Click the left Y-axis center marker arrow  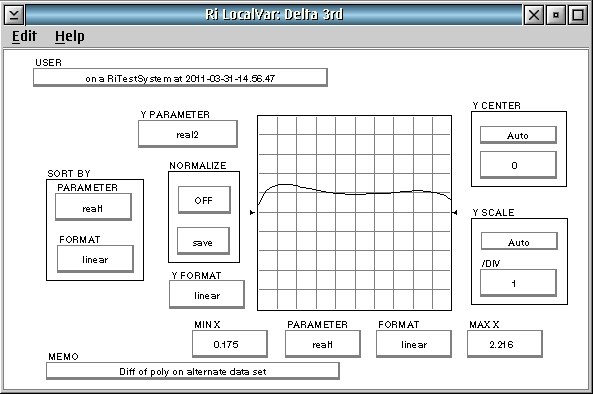pos(252,213)
